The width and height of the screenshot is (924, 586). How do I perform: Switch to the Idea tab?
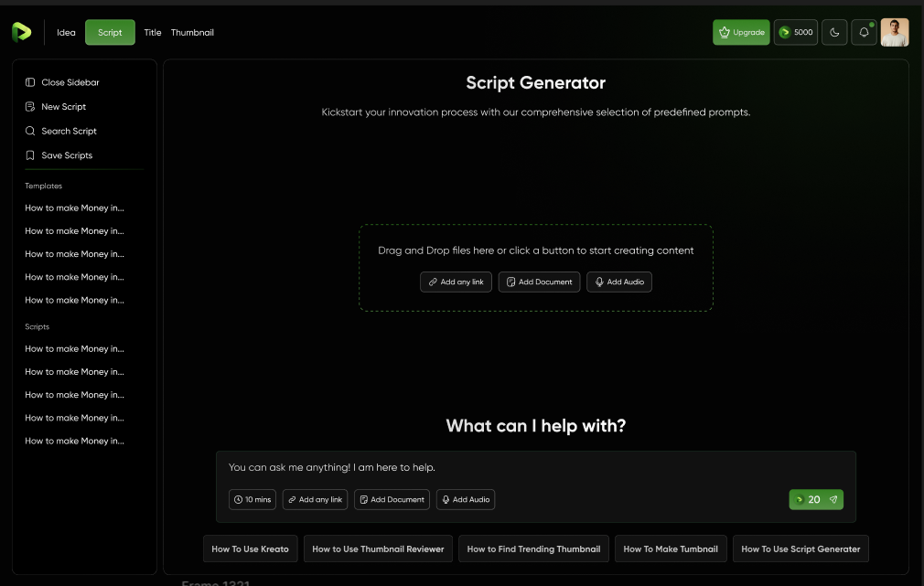pos(66,33)
